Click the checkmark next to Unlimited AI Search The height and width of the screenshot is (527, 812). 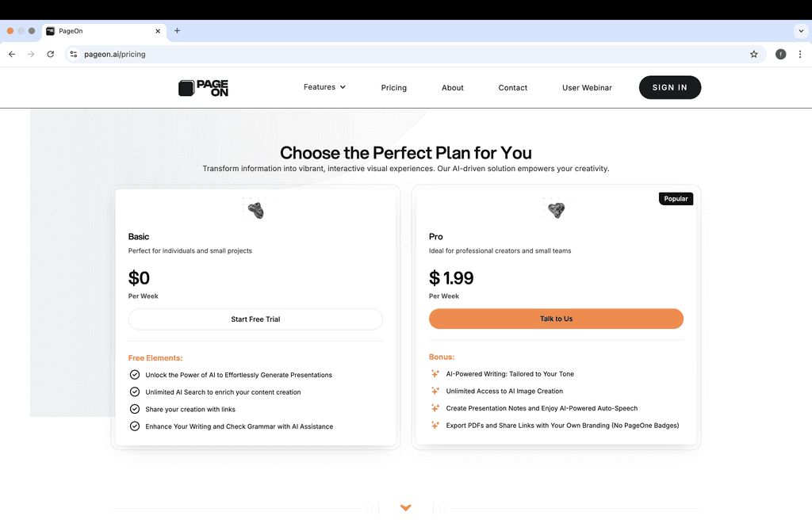(x=135, y=391)
